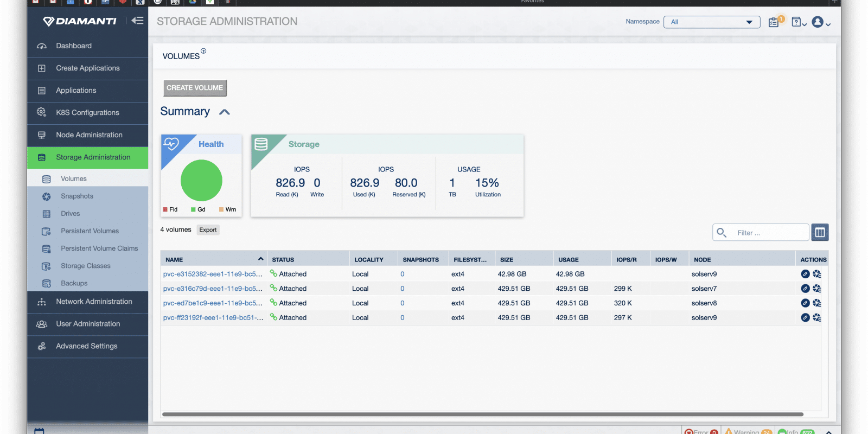The width and height of the screenshot is (868, 434).
Task: Open volume pvc-e316c79d link
Action: coord(213,289)
